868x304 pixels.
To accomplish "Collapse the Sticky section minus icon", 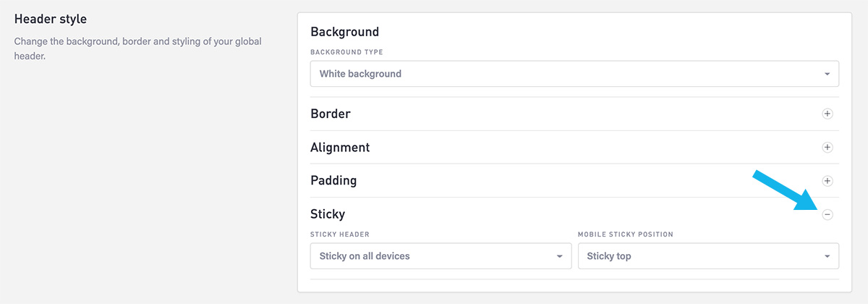I will pos(827,214).
